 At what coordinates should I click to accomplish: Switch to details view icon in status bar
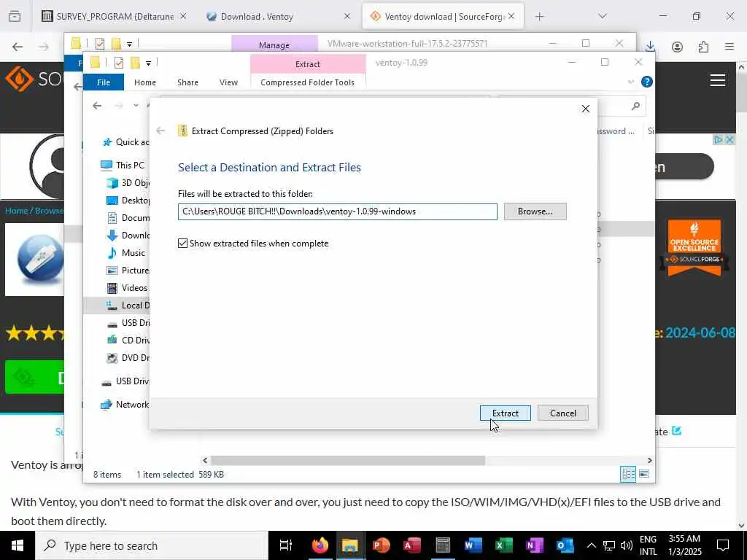[628, 474]
